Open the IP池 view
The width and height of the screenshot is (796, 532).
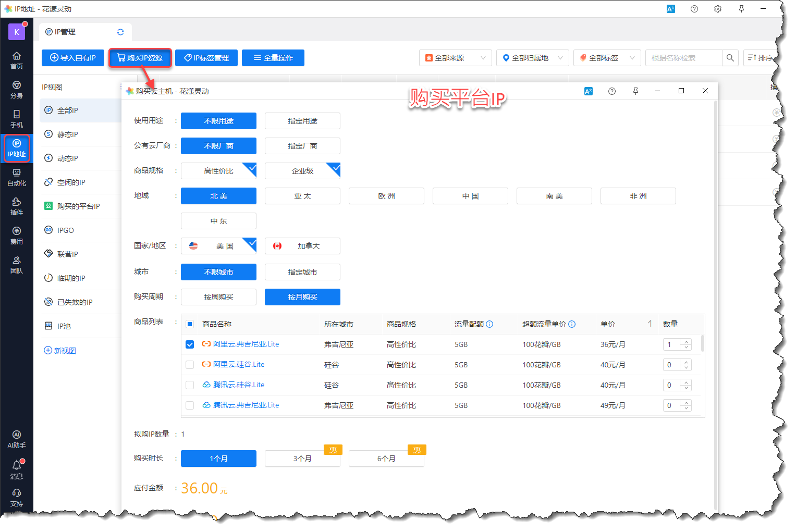80,326
